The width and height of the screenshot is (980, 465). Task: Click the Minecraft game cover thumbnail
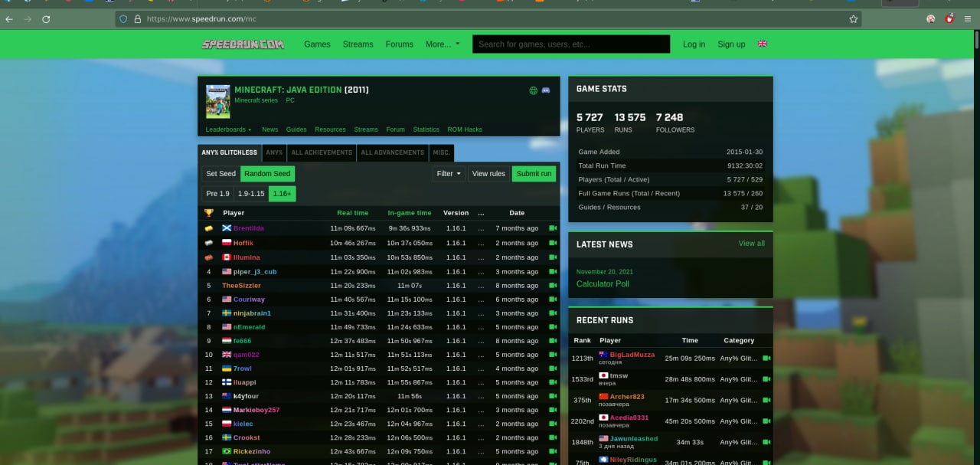(218, 101)
